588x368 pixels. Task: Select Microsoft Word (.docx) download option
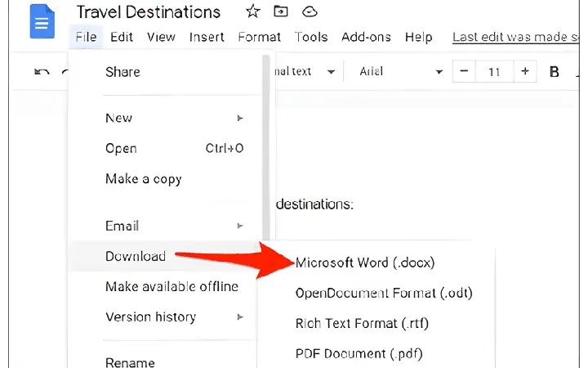click(x=365, y=263)
